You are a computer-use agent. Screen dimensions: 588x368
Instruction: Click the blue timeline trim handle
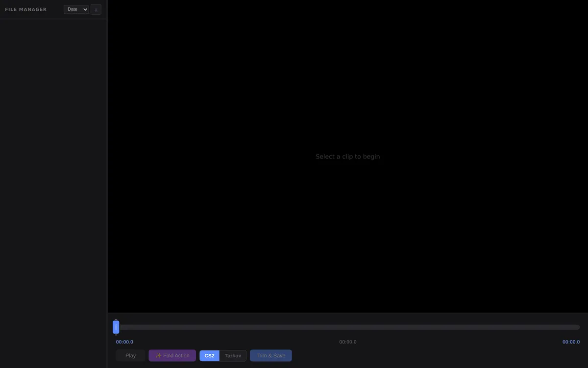[116, 327]
